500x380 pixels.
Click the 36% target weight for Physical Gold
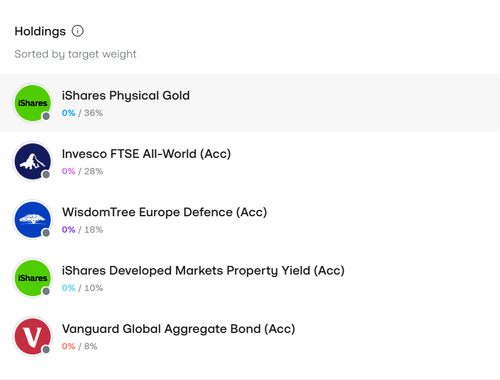click(93, 113)
